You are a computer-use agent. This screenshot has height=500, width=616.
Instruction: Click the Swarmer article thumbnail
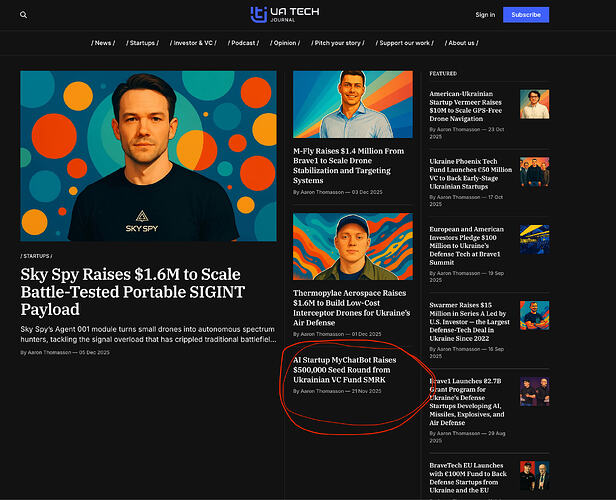[x=535, y=315]
